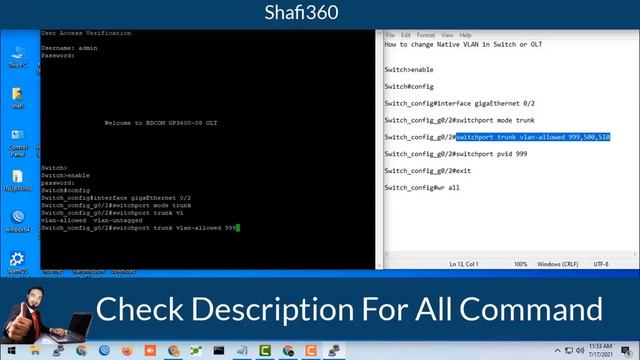Show hidden system tray icons

click(557, 351)
